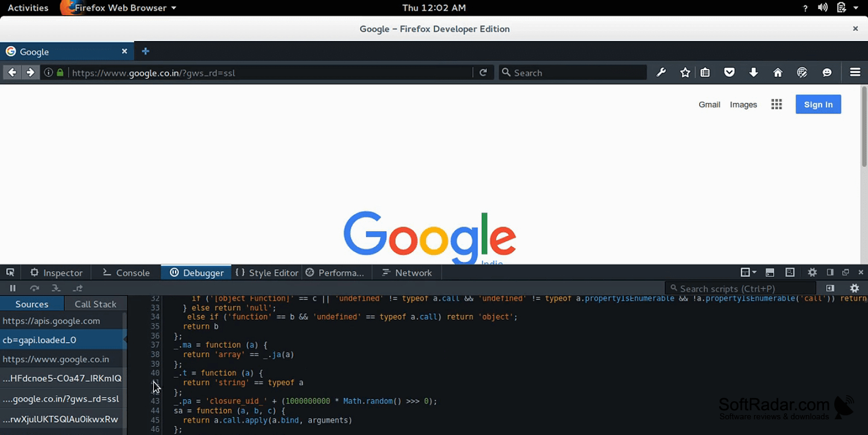This screenshot has width=868, height=435.
Task: Open the system status menu arrow
Action: (x=855, y=8)
